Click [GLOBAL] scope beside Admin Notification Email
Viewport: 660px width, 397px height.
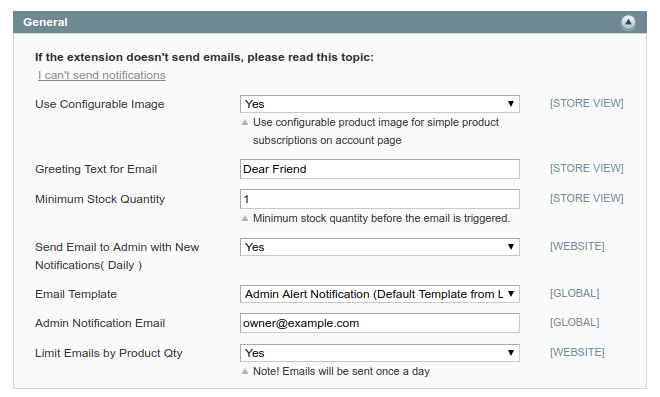click(x=575, y=322)
